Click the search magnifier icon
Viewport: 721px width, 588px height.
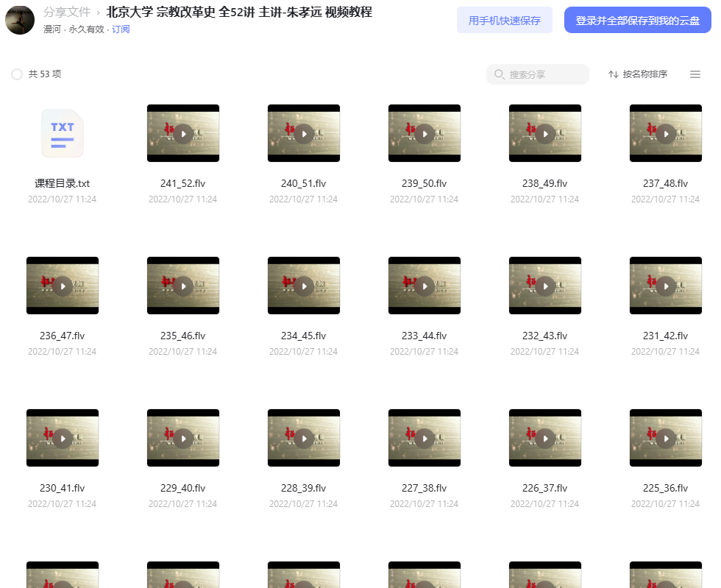click(x=500, y=74)
